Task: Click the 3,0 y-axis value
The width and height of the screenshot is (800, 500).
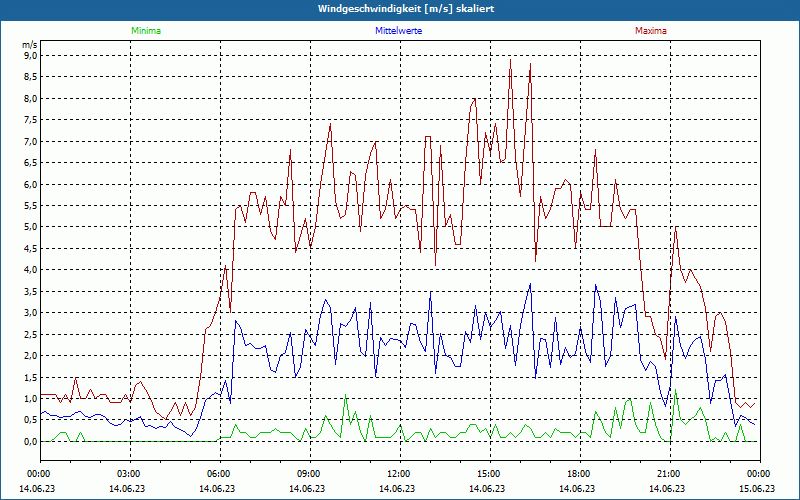Action: coord(31,312)
